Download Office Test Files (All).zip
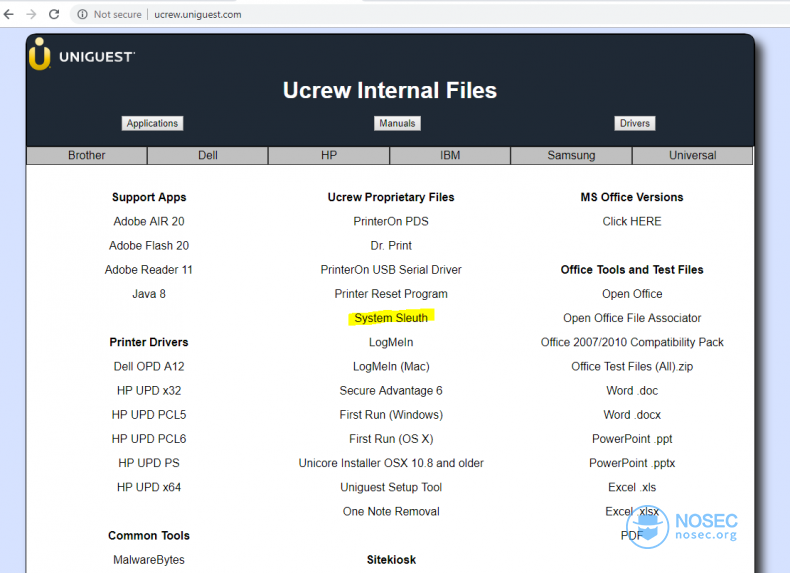790x573 pixels. tap(632, 366)
